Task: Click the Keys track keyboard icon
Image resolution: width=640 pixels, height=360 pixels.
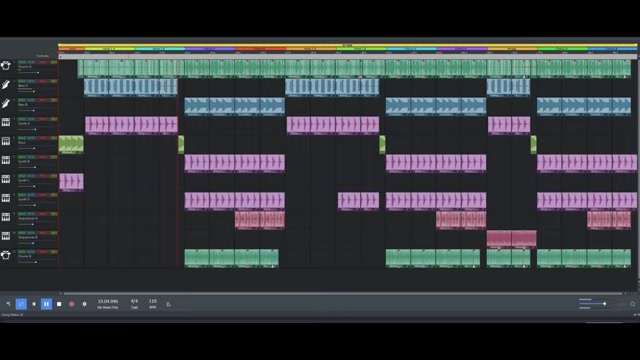Action: tap(6, 141)
